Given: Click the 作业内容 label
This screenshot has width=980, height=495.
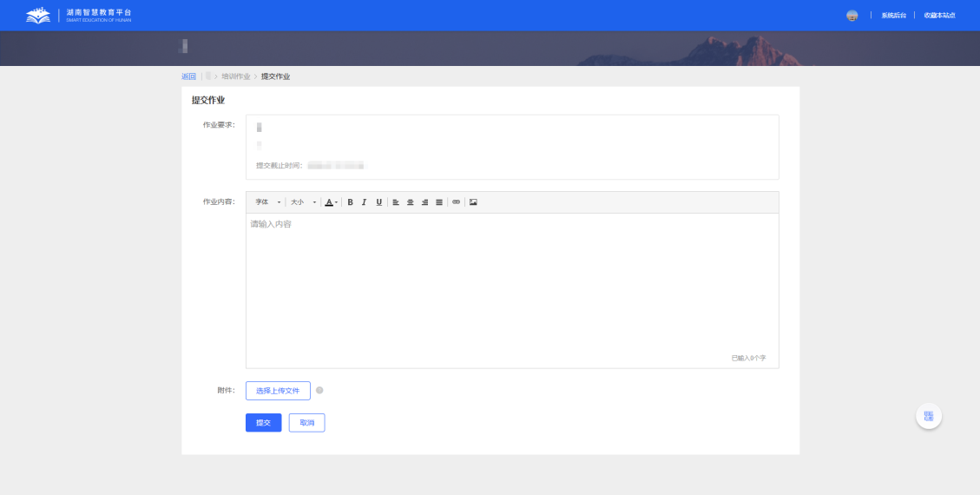Looking at the screenshot, I should [219, 201].
